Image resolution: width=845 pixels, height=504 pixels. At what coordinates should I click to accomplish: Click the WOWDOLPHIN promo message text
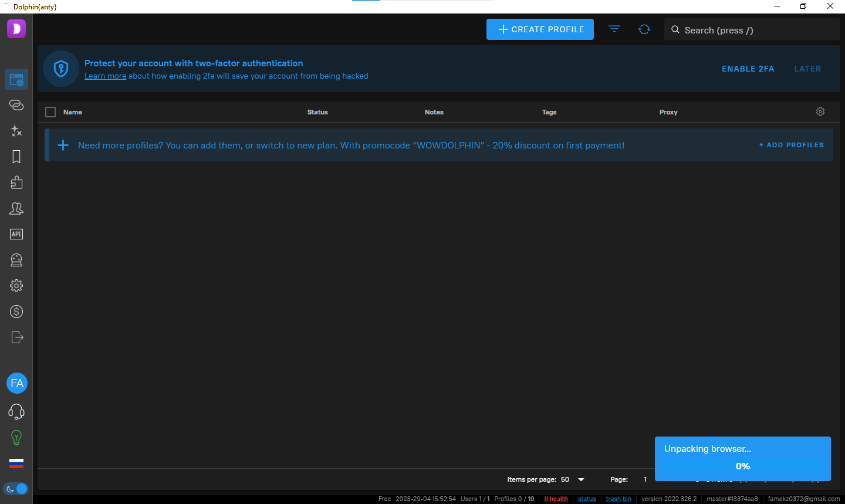(x=351, y=146)
